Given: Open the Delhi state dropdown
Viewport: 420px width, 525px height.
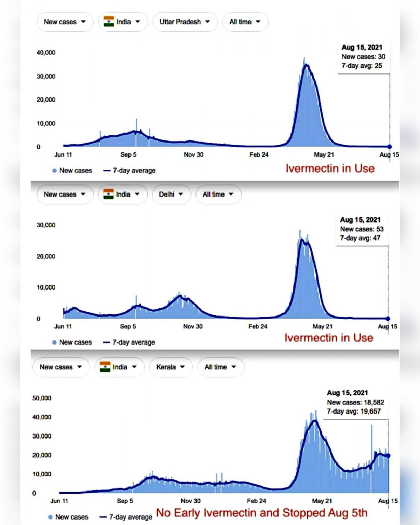Looking at the screenshot, I should pos(171,194).
